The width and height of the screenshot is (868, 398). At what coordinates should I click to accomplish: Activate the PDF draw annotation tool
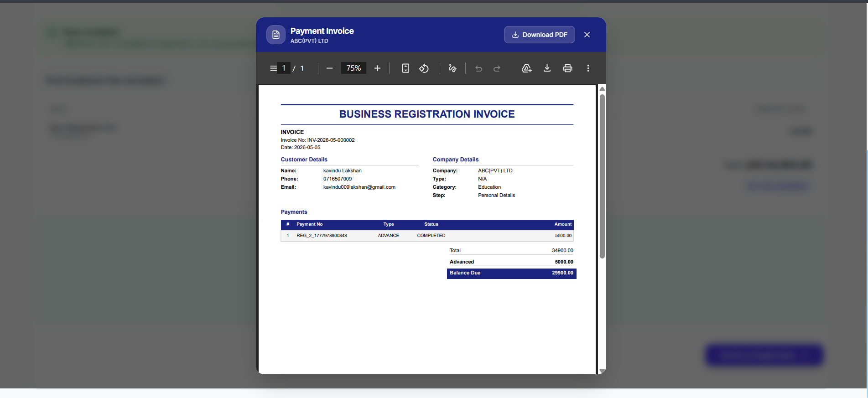click(452, 68)
